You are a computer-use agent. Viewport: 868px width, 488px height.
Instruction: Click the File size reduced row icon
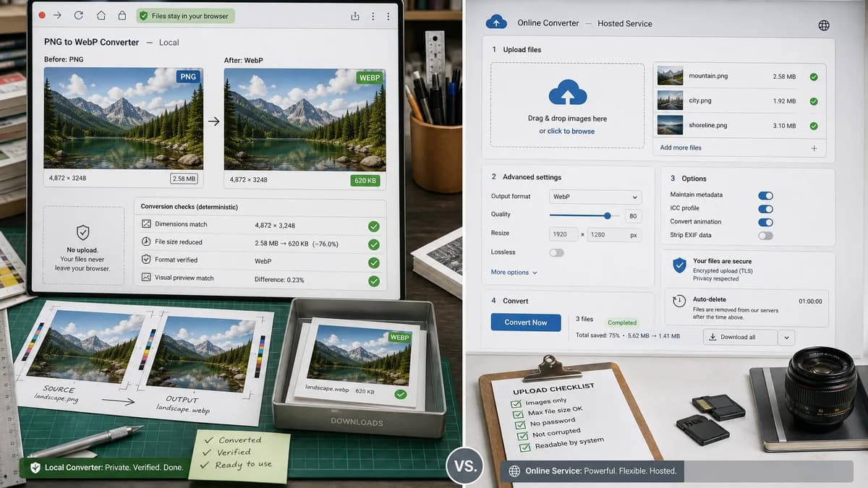(x=147, y=242)
